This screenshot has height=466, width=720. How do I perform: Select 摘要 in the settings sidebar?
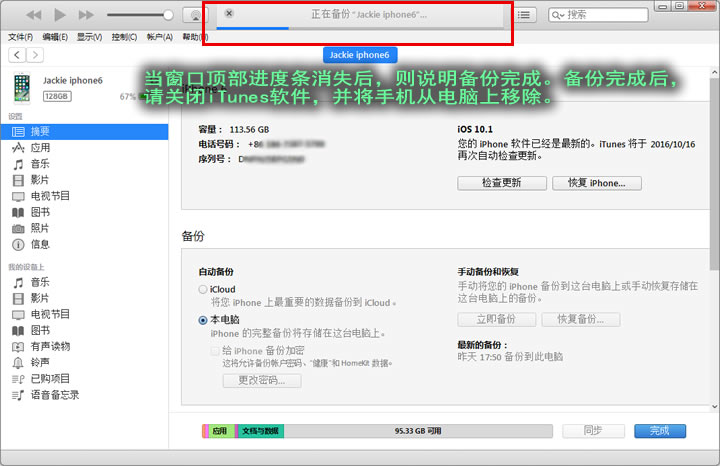click(84, 132)
